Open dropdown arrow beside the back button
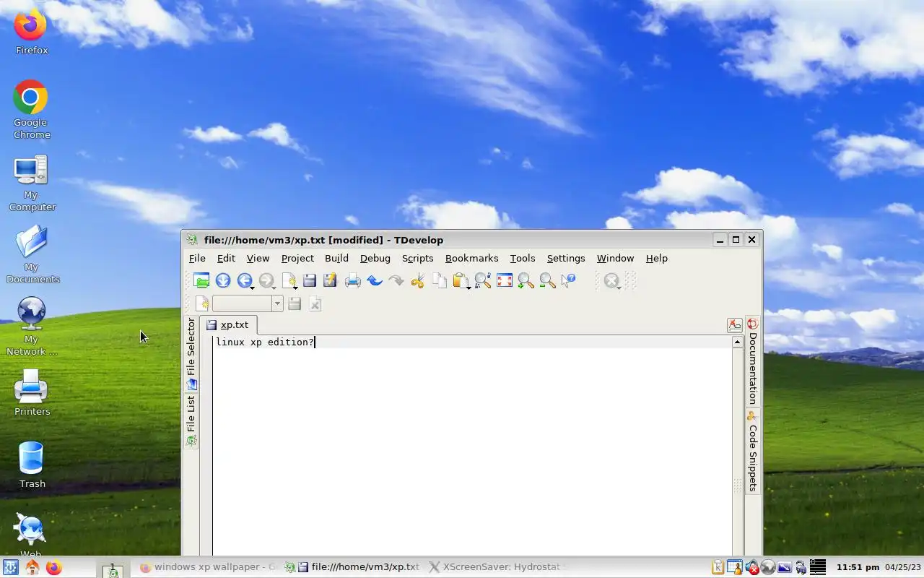The image size is (924, 578). (253, 288)
